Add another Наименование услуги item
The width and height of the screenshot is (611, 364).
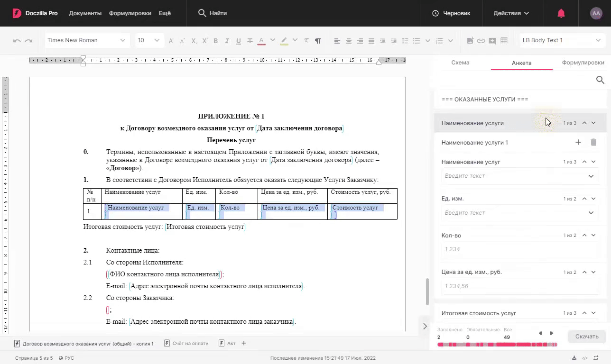click(578, 142)
